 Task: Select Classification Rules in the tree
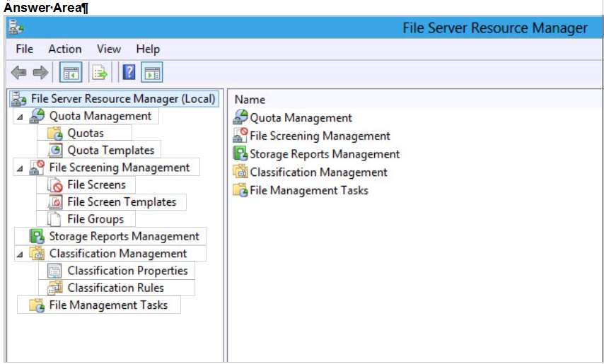click(x=115, y=288)
